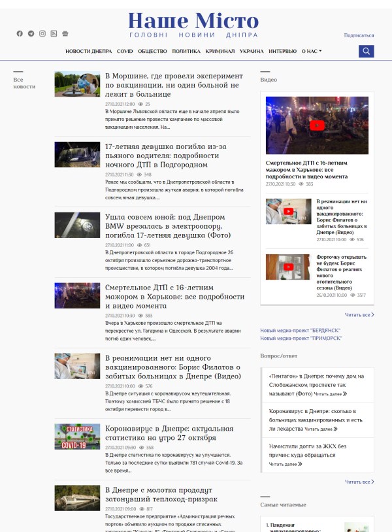Open the Telegram channel icon
392x532 pixels.
[x=31, y=33]
